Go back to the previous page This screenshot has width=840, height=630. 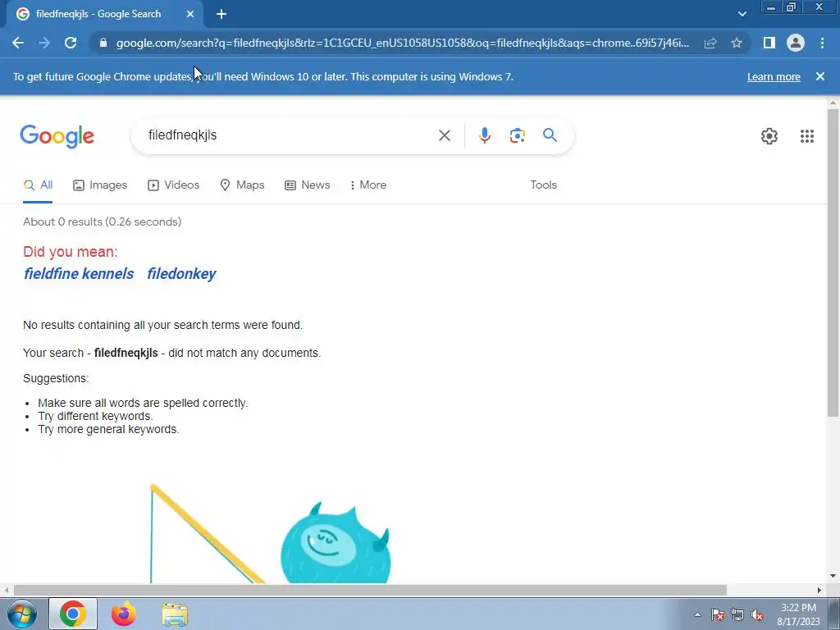coord(18,43)
